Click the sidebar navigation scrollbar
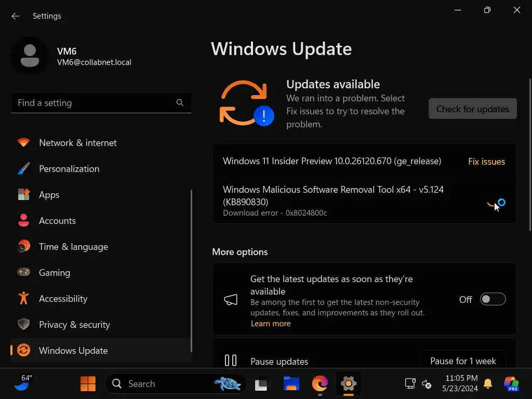This screenshot has height=399, width=532. pyautogui.click(x=191, y=271)
